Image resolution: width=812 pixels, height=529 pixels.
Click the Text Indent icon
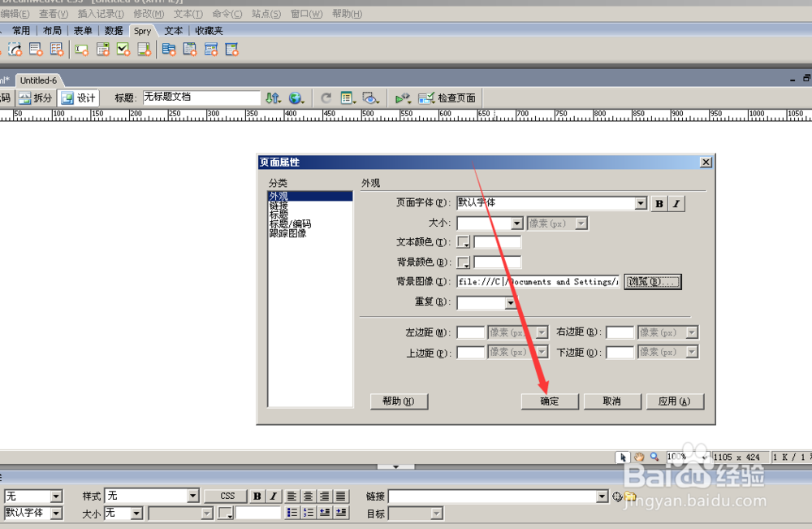point(341,513)
